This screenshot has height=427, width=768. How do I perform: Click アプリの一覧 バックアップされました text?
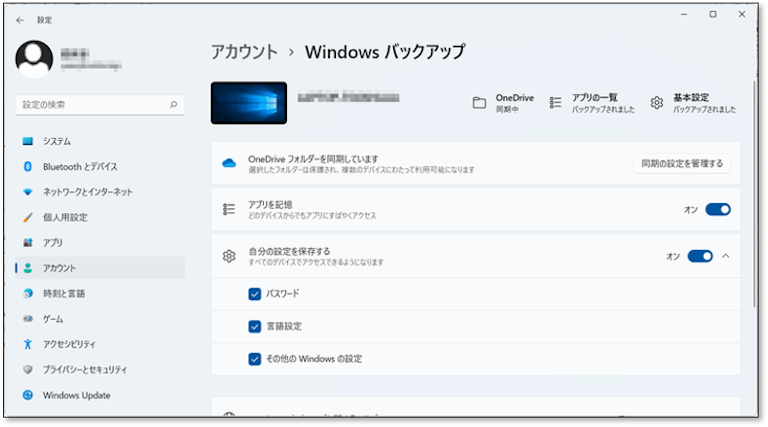pos(603,103)
